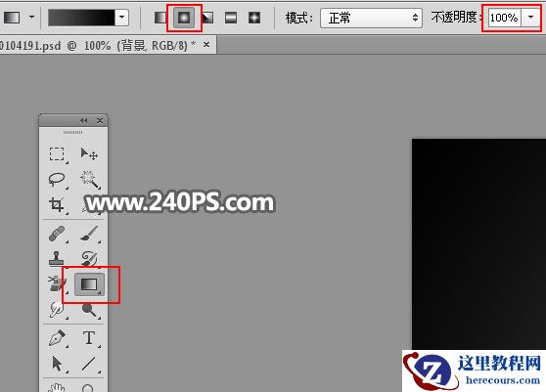Choose Reflected Gradient style
Viewport: 546px width, 392px height.
click(231, 18)
